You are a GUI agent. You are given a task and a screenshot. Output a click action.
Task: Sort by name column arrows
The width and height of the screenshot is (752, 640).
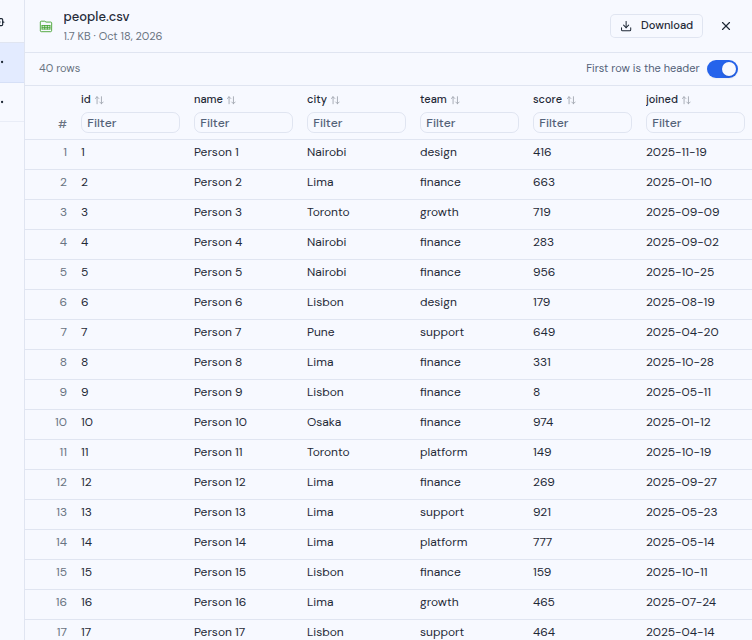(x=231, y=100)
